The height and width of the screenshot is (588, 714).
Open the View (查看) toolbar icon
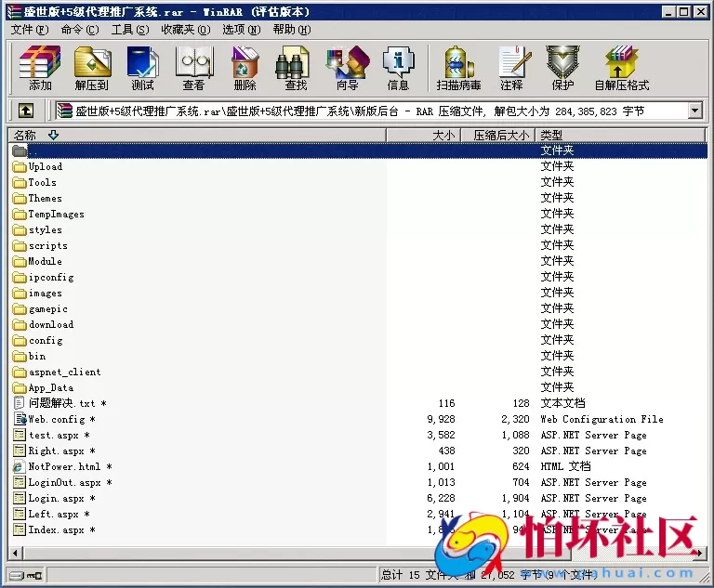pos(194,68)
